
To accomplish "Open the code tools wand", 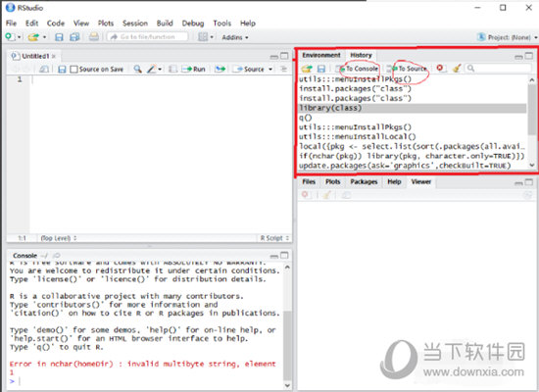I will 151,70.
